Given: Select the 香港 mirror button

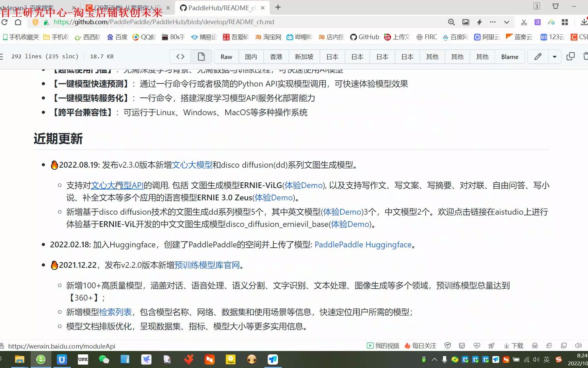Looking at the screenshot, I should point(276,57).
